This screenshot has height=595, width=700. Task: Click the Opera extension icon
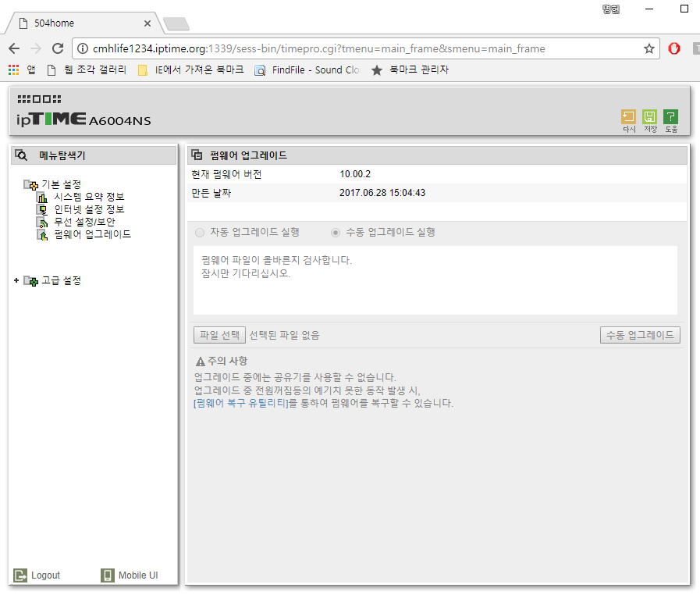[x=674, y=48]
